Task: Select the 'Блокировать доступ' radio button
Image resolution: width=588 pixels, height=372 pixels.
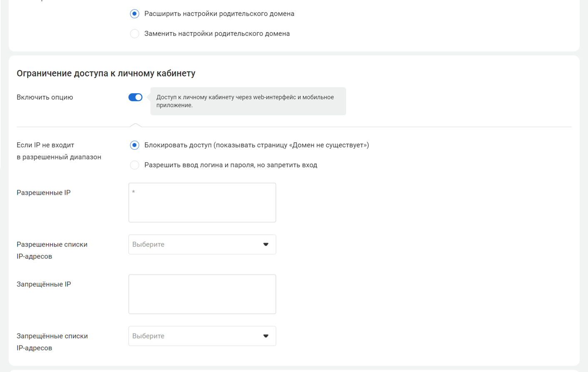Action: point(134,145)
